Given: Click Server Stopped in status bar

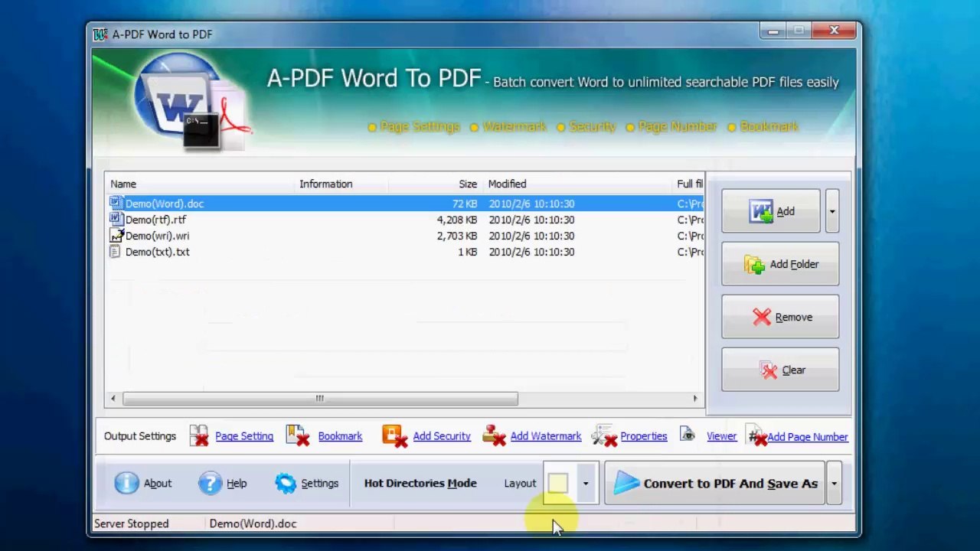Looking at the screenshot, I should [x=132, y=523].
